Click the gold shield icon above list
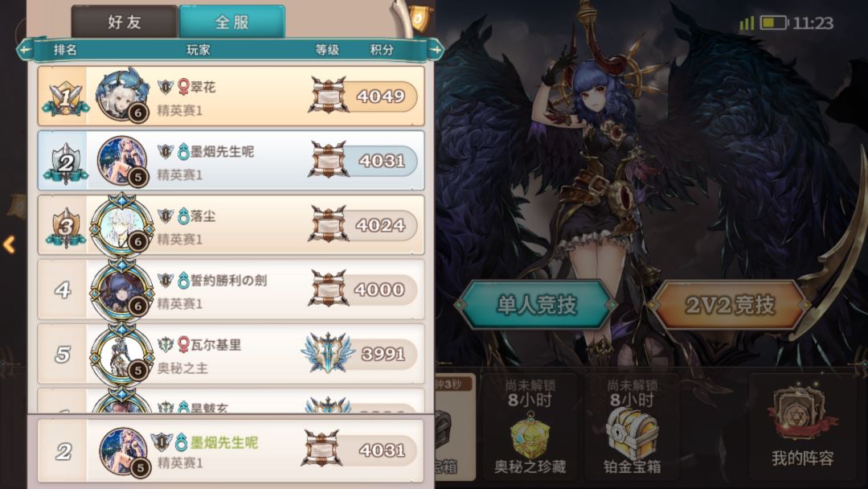 421,20
